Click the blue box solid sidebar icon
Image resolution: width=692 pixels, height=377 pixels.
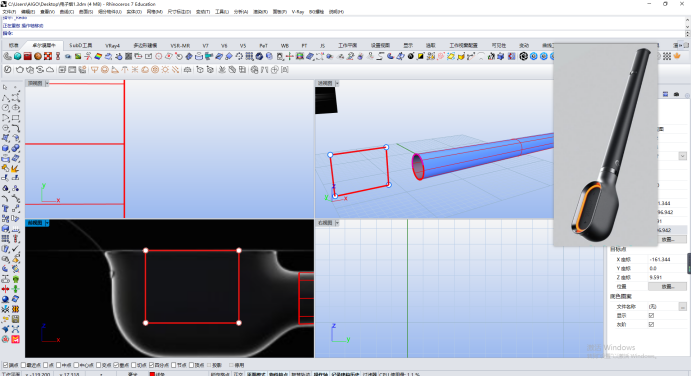(x=5, y=148)
